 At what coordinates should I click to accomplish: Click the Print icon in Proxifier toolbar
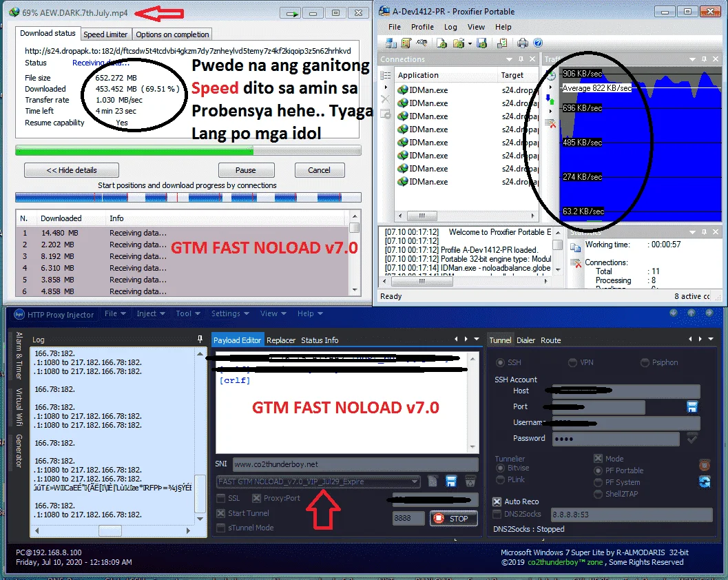point(523,43)
